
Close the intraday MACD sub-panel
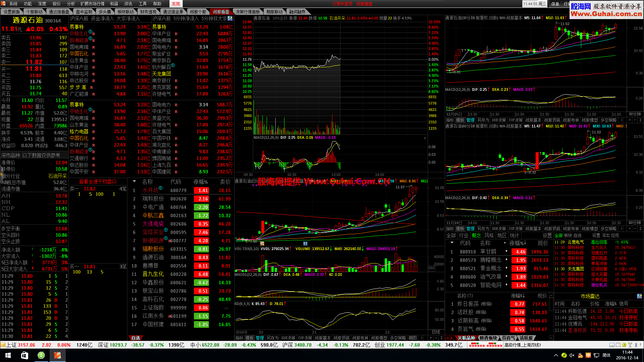coord(425,138)
